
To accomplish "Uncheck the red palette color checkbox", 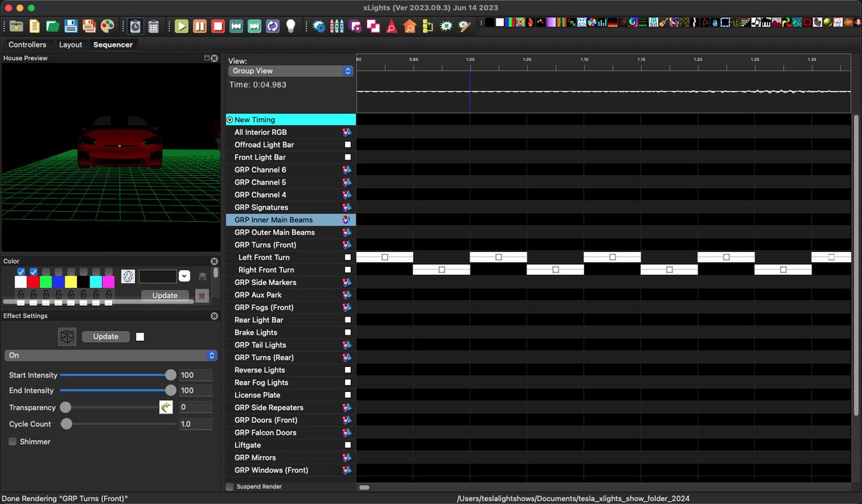I will pyautogui.click(x=33, y=271).
